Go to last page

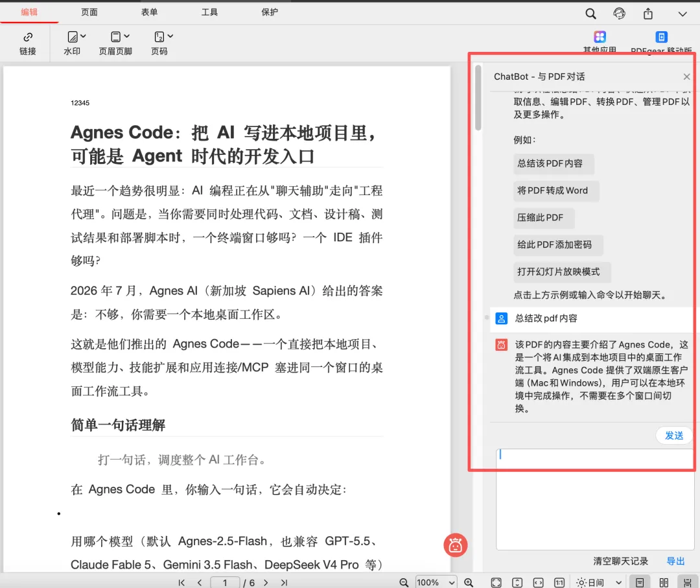click(284, 583)
